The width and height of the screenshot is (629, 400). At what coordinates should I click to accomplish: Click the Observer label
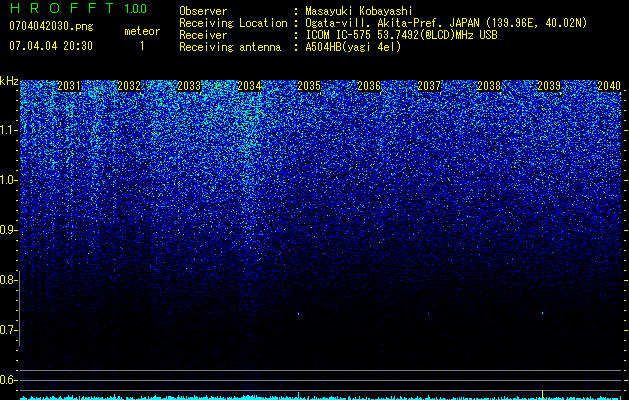coord(203,11)
